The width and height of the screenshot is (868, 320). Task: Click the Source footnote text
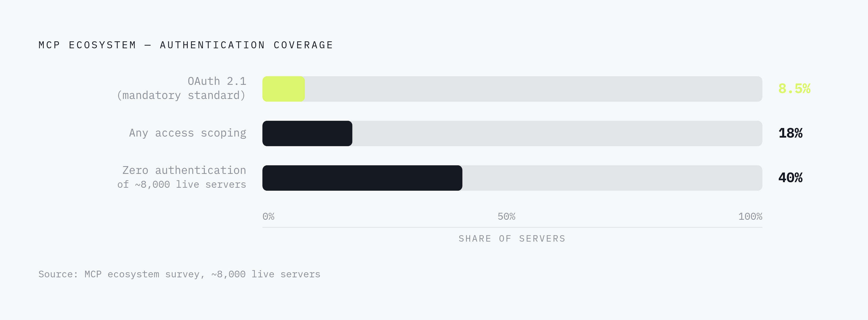click(179, 274)
